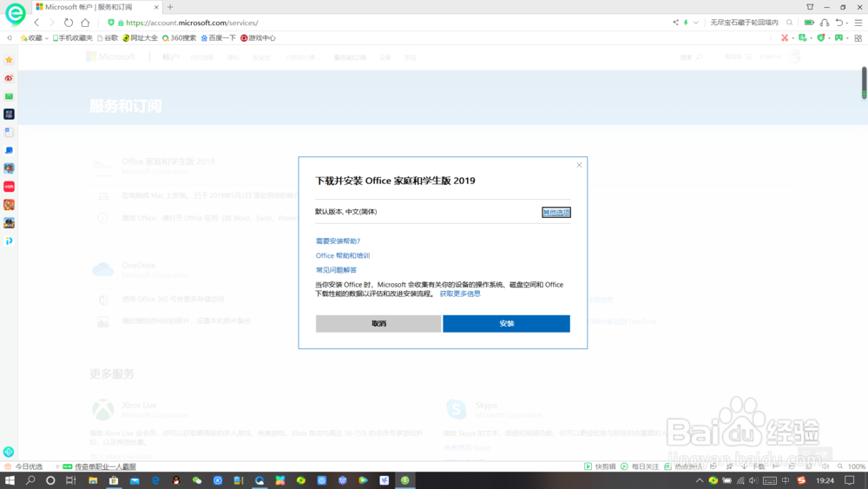Click 获取更多信息 link
Viewport: 868px width, 489px height.
(x=460, y=294)
